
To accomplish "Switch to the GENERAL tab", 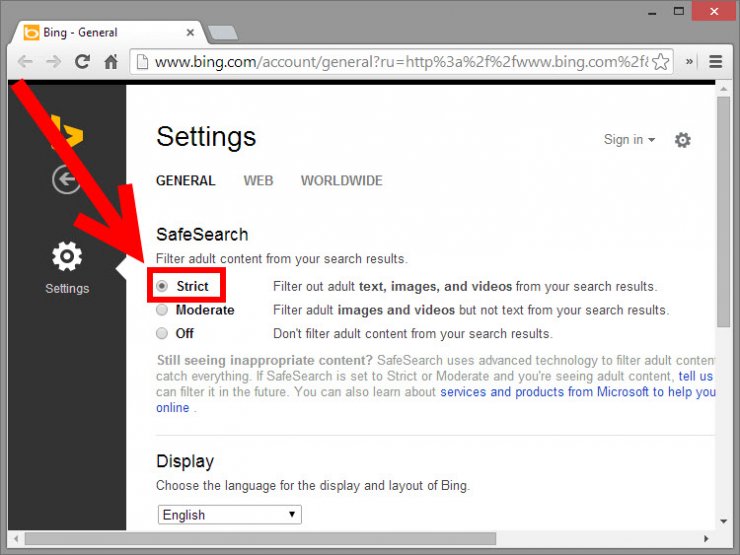I will tap(185, 181).
